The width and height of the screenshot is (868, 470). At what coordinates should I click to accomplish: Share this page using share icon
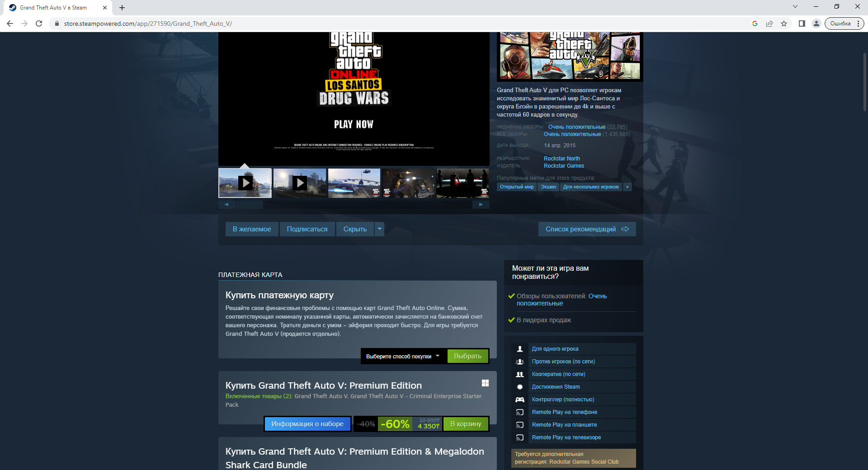pyautogui.click(x=769, y=23)
